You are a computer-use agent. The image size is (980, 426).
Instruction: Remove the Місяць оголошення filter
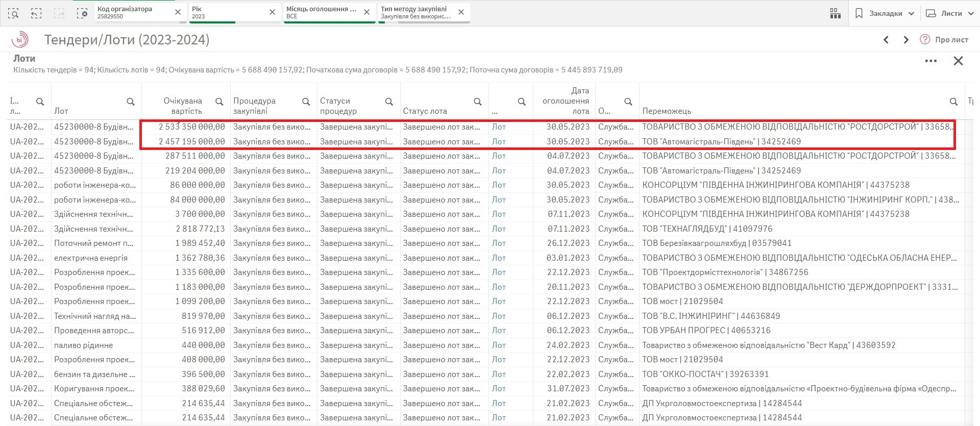click(366, 12)
